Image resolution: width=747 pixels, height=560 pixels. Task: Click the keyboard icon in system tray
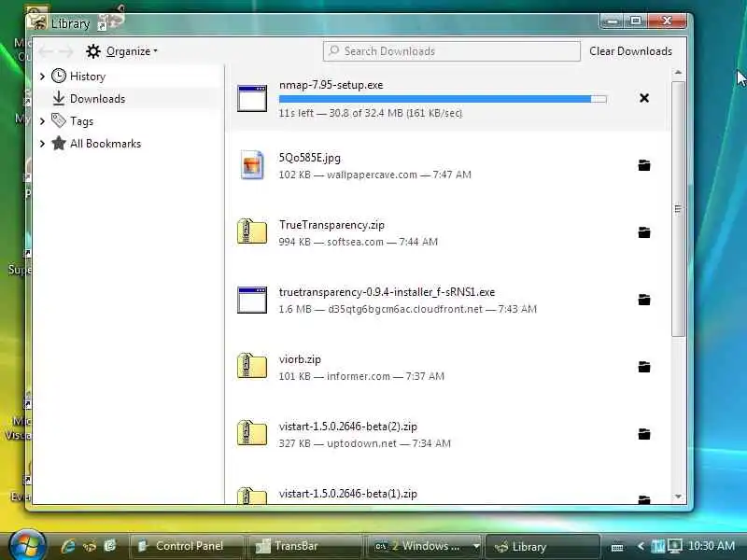click(617, 547)
